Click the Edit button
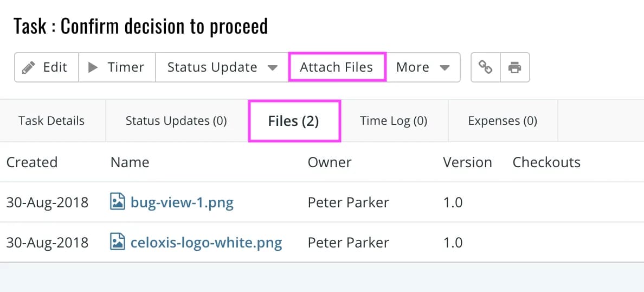The width and height of the screenshot is (644, 292). pyautogui.click(x=47, y=67)
